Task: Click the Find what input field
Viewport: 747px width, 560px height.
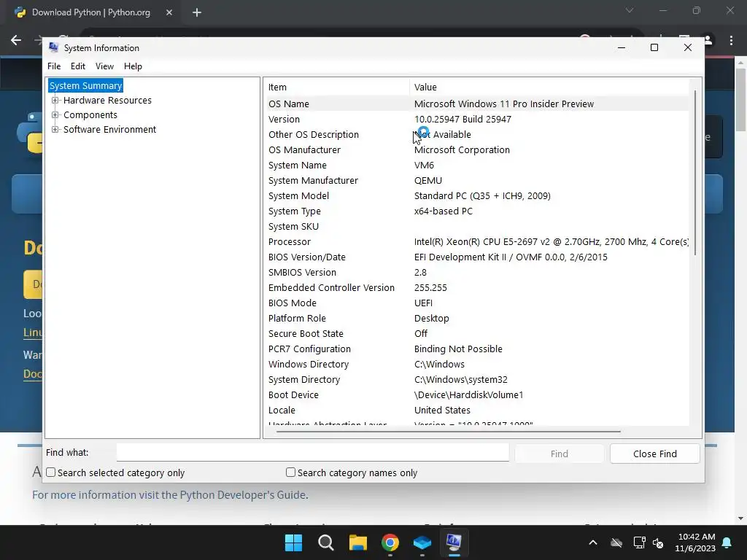Action: pyautogui.click(x=312, y=452)
